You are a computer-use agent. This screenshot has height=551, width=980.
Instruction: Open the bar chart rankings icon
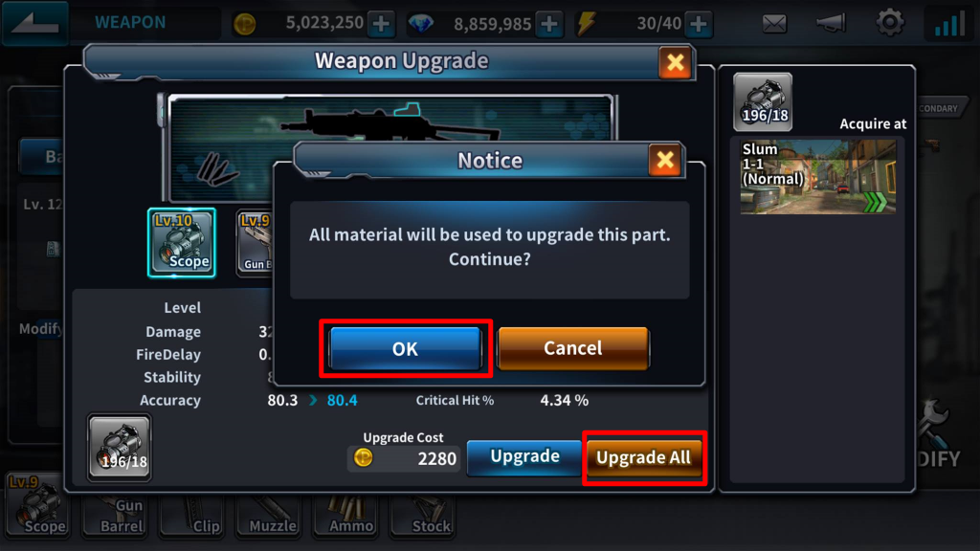pyautogui.click(x=948, y=23)
